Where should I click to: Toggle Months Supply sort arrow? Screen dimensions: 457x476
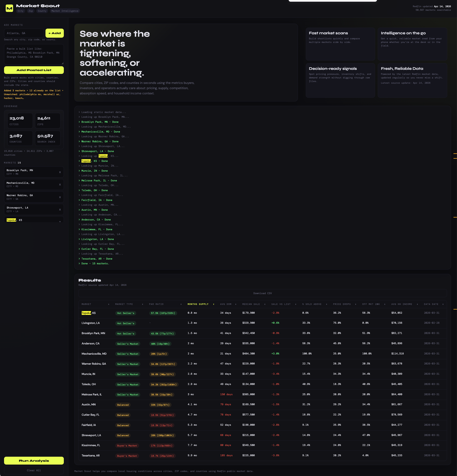tap(214, 304)
